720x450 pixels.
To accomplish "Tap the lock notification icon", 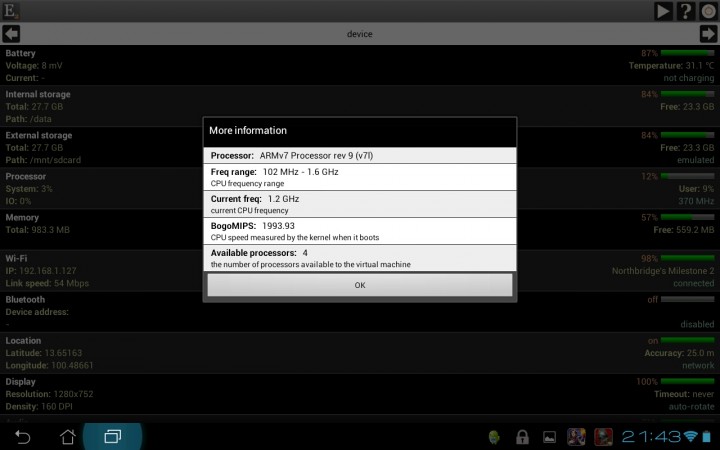I will 522,437.
